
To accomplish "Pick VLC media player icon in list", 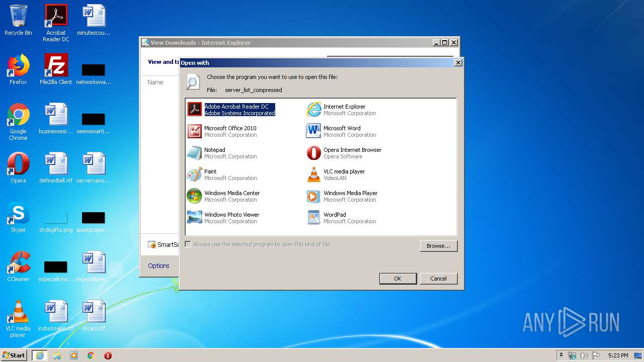I will (x=313, y=174).
